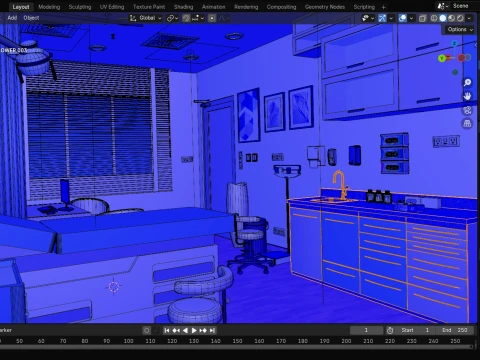
Task: Switch to the Geometry Nodes tab
Action: (x=325, y=7)
